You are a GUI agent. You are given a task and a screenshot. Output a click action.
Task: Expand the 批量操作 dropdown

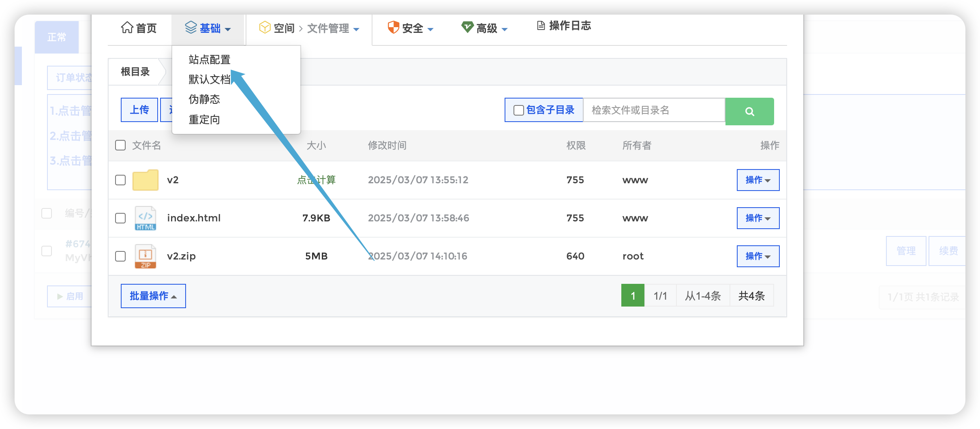153,296
